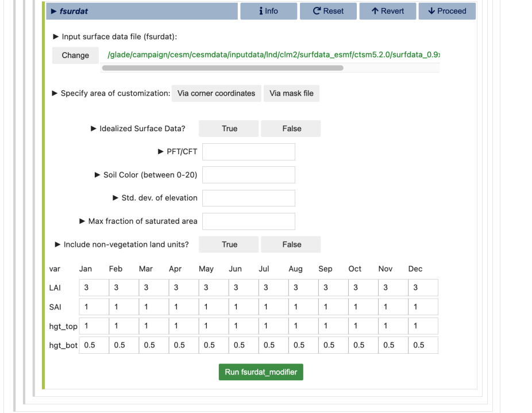Run fsurdat_modifier
Screen dimensions: 532x413
tap(261, 372)
